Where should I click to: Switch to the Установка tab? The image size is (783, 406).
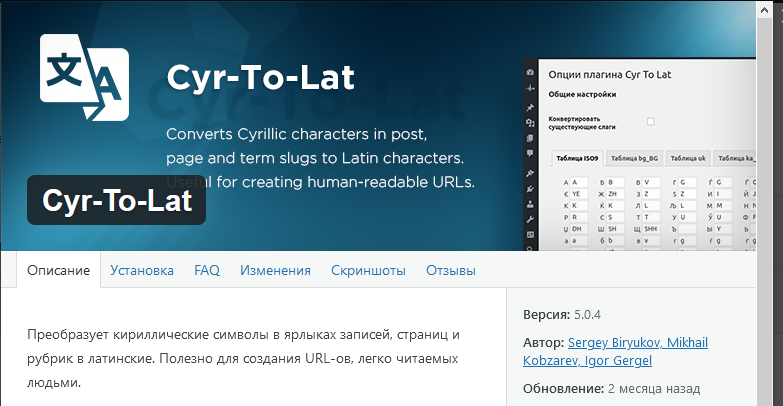click(x=142, y=270)
